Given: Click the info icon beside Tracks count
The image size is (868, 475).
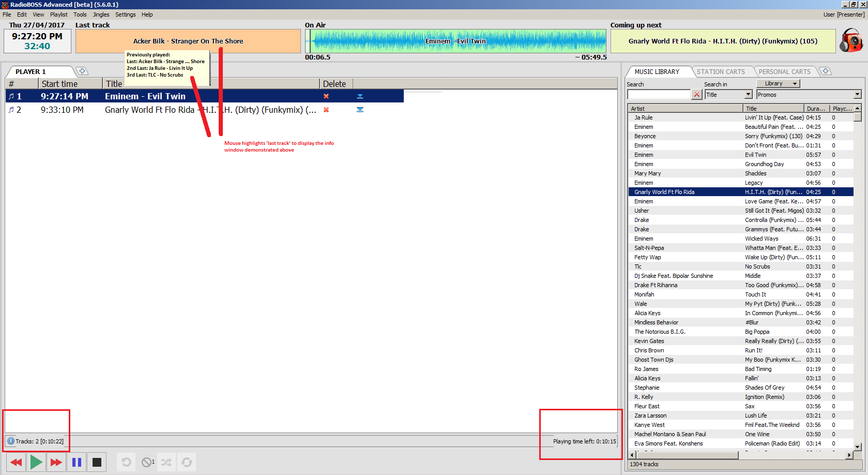Looking at the screenshot, I should click(11, 441).
